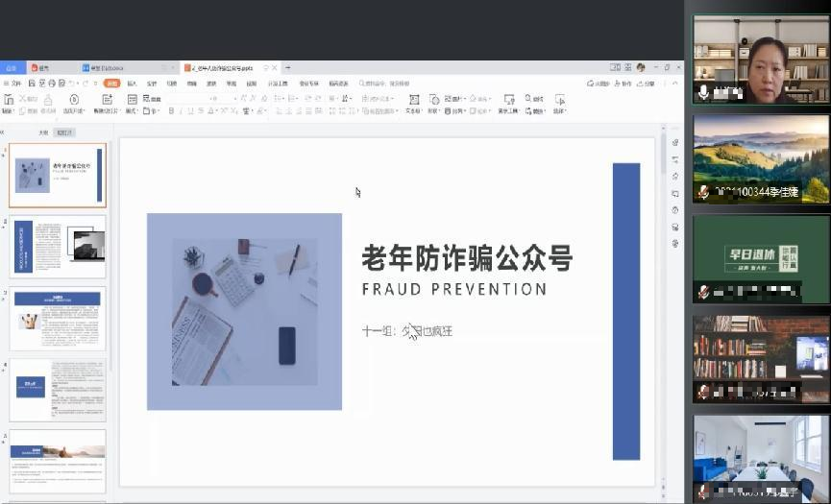Click the font name combo box
Screen dimensions: 831x504
[x=188, y=99]
